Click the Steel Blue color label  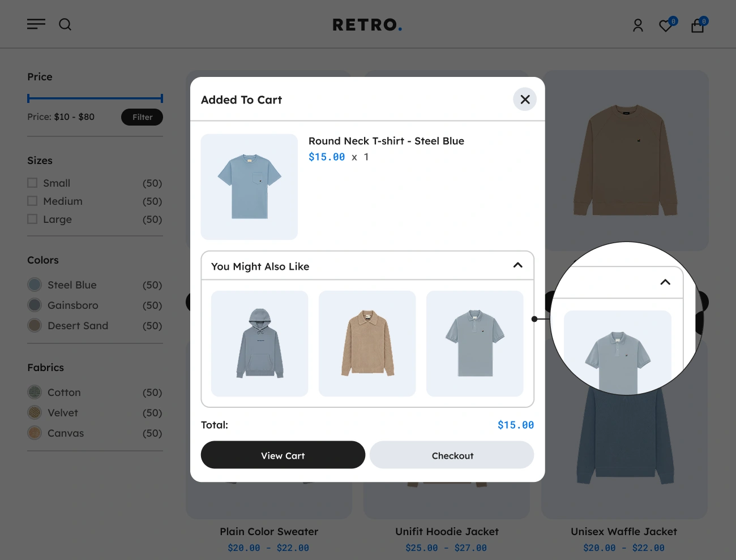(x=72, y=285)
